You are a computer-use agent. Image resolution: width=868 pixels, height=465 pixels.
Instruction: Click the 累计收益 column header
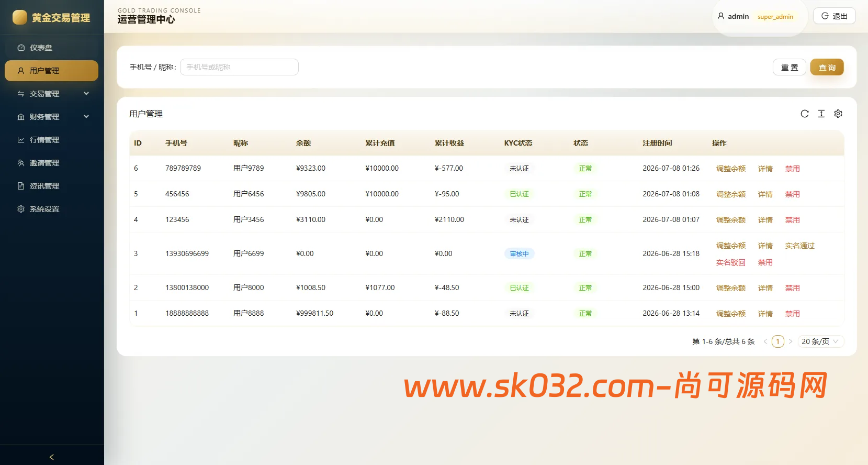coord(449,143)
